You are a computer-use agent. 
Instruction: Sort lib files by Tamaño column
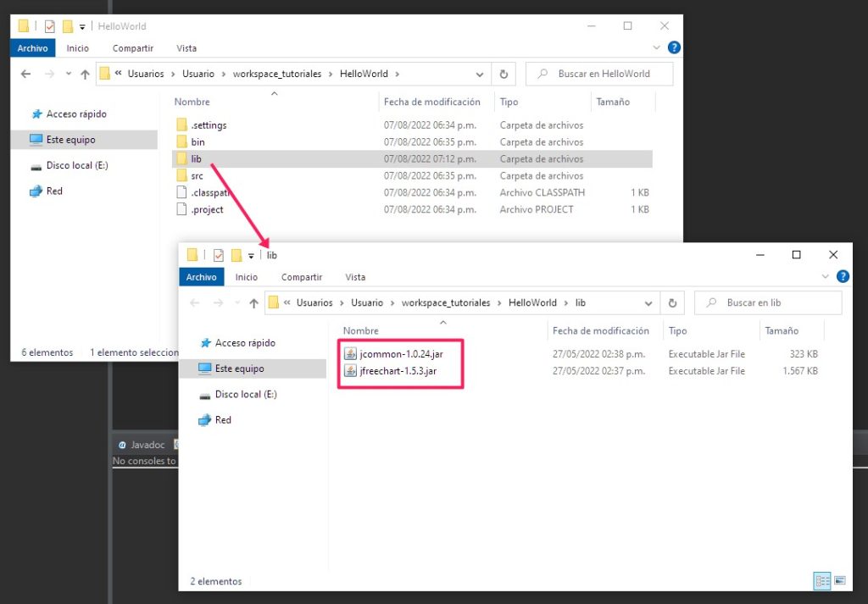(782, 331)
